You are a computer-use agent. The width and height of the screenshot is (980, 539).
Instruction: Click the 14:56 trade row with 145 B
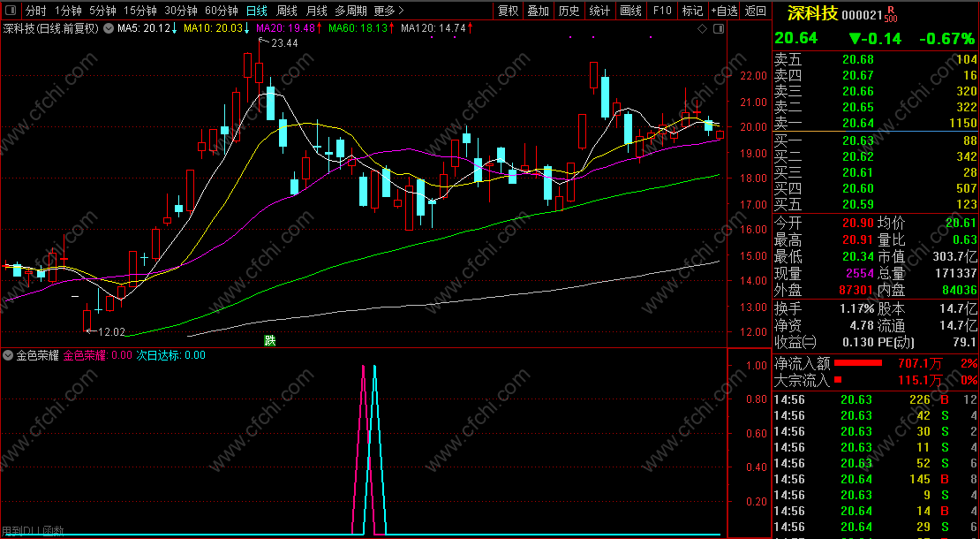tap(875, 479)
